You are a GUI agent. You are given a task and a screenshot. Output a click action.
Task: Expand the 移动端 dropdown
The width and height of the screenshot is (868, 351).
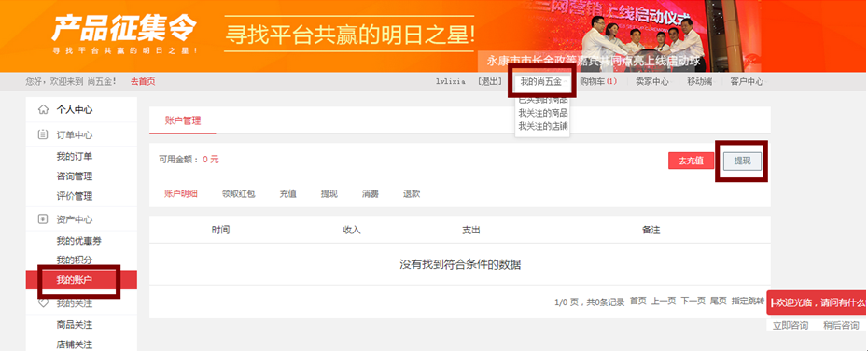[701, 81]
